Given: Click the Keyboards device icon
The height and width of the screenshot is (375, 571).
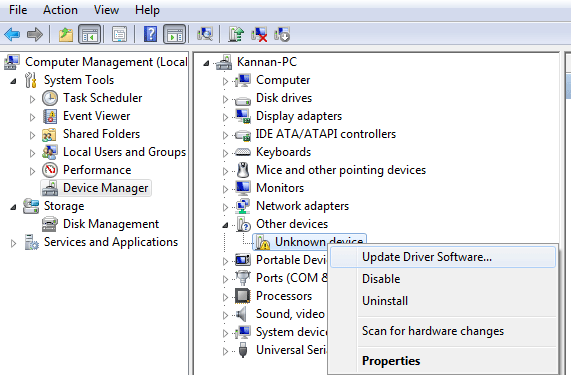Looking at the screenshot, I should [243, 152].
